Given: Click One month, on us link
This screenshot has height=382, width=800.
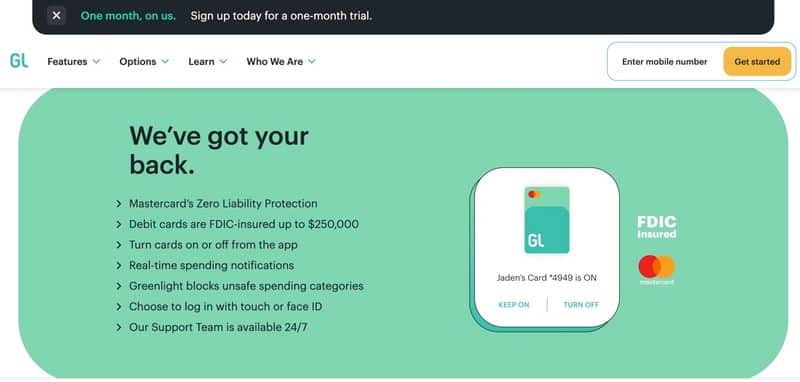Looking at the screenshot, I should click(x=128, y=16).
